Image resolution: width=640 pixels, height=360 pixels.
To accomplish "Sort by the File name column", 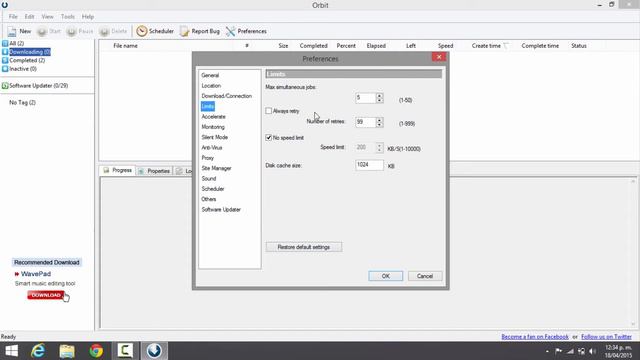I will [125, 46].
